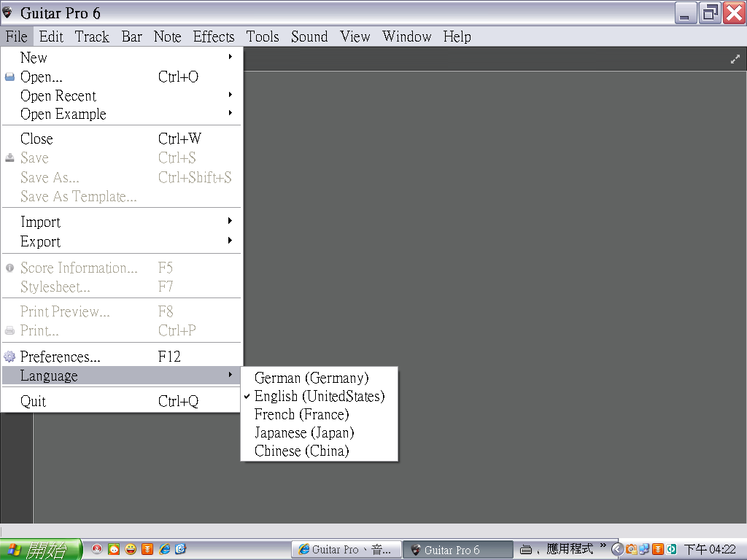Image resolution: width=747 pixels, height=560 pixels.
Task: Open the Tools menu
Action: (x=263, y=36)
